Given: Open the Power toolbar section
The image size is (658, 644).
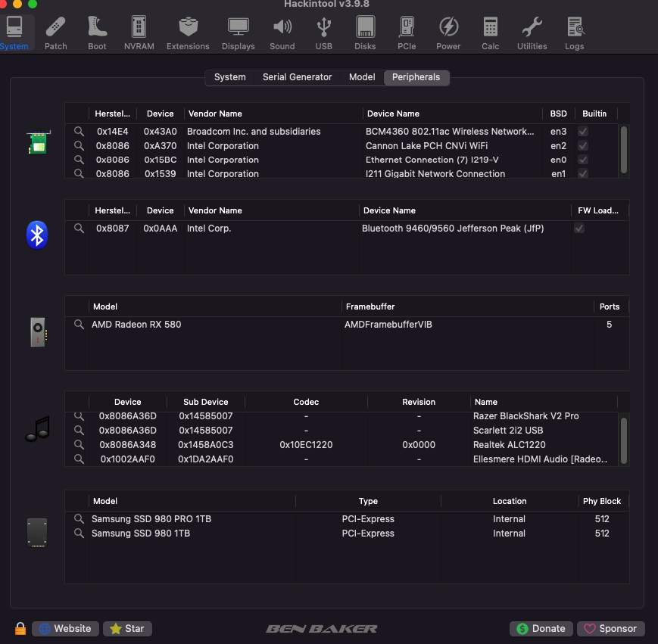Looking at the screenshot, I should tap(448, 33).
